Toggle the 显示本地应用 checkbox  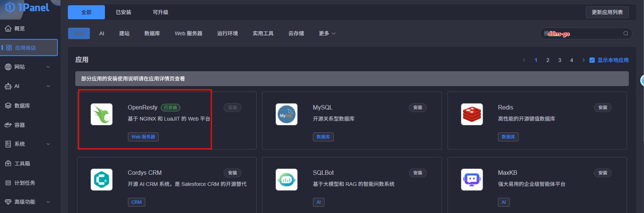pos(592,60)
